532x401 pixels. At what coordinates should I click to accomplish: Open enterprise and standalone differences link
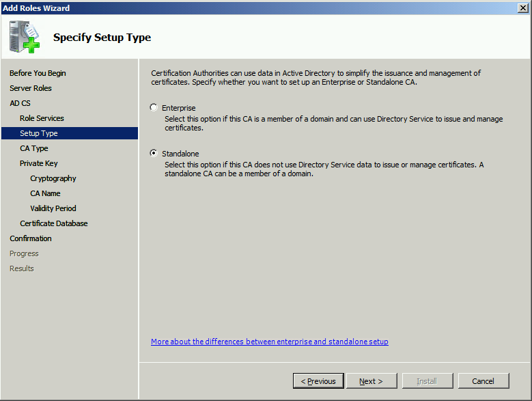[x=269, y=342]
